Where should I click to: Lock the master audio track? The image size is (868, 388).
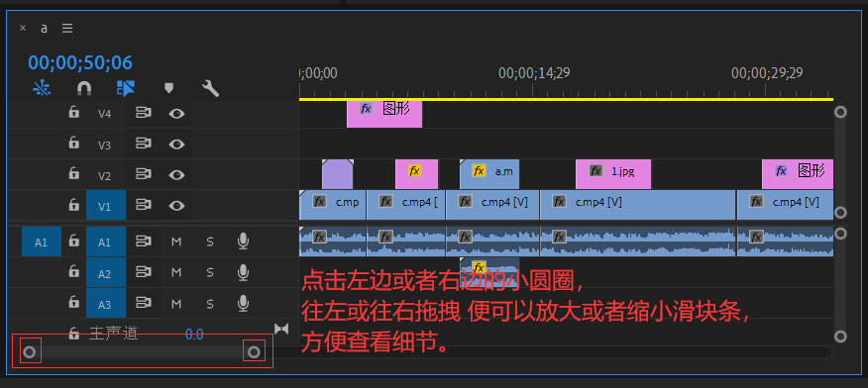[73, 333]
